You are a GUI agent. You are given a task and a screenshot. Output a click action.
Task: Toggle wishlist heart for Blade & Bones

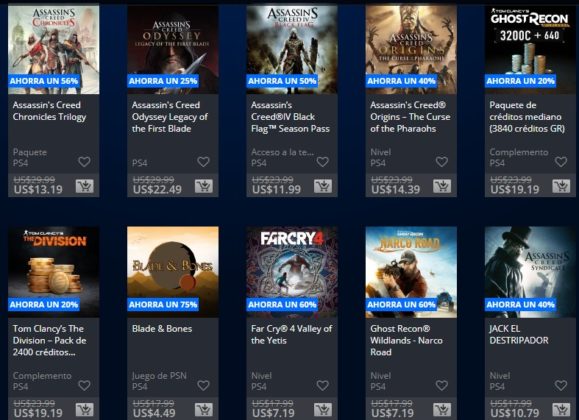tap(203, 385)
